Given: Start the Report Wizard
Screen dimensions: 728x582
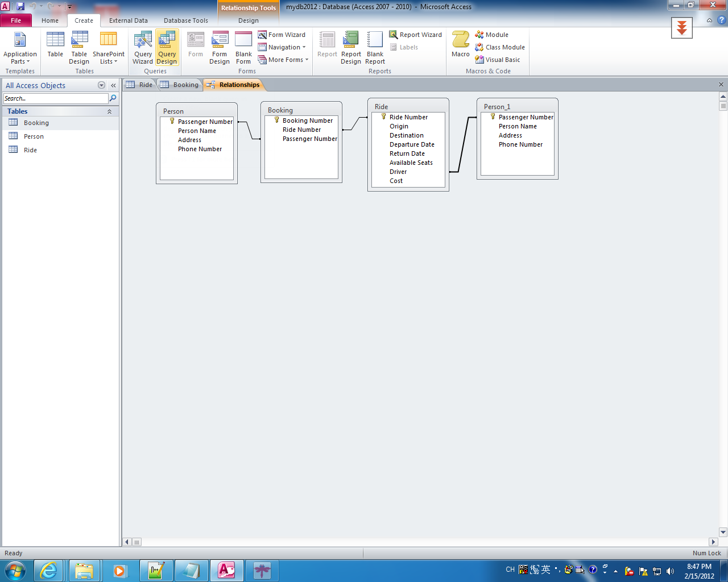Looking at the screenshot, I should point(416,35).
